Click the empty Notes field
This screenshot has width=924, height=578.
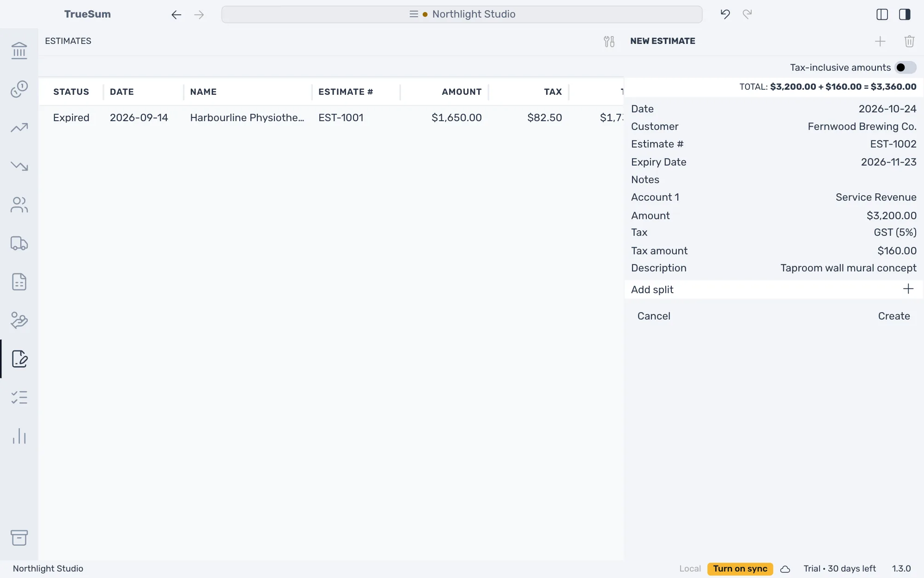click(x=774, y=180)
